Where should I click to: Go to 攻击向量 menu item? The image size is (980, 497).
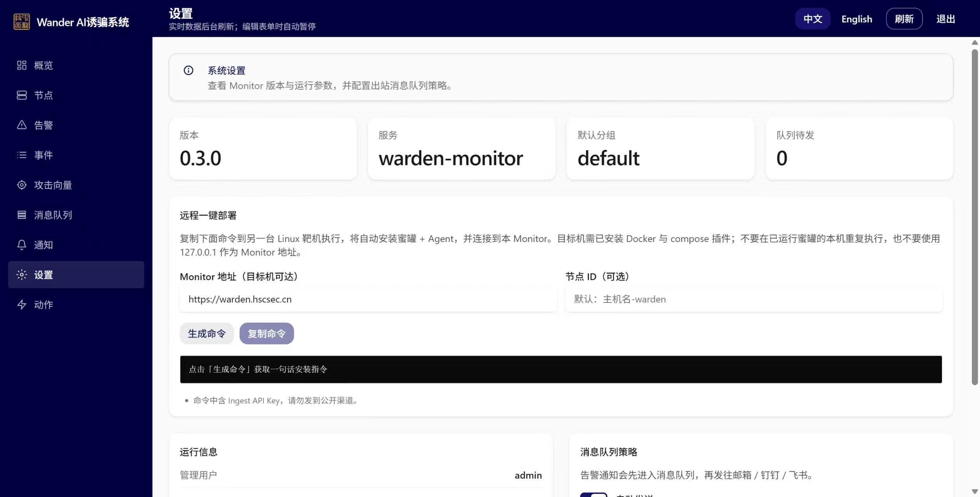76,185
